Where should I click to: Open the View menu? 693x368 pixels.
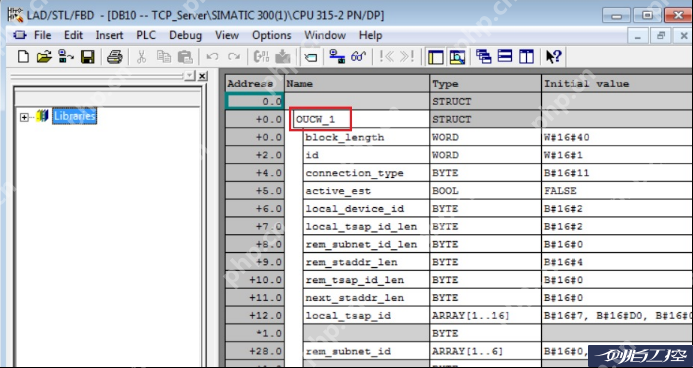click(x=227, y=35)
